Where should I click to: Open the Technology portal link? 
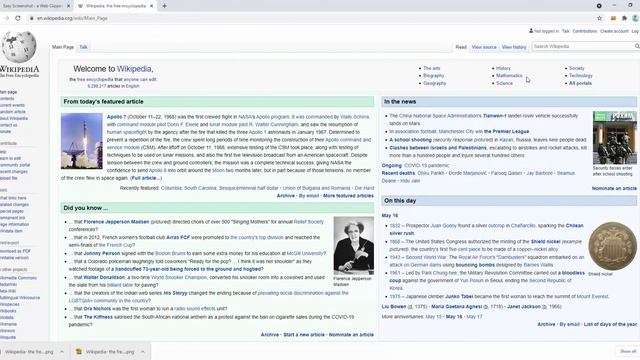tap(580, 76)
